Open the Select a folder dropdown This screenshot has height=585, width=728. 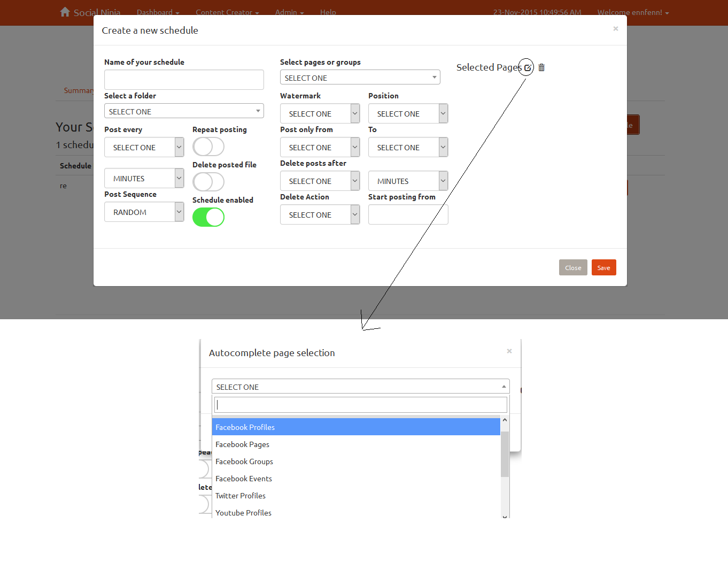click(184, 111)
